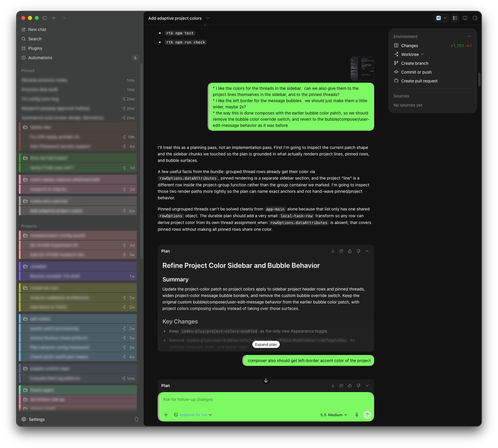Viewport: 498px width, 448px height.
Task: Jump to latest message with down arrow
Action: [x=266, y=380]
